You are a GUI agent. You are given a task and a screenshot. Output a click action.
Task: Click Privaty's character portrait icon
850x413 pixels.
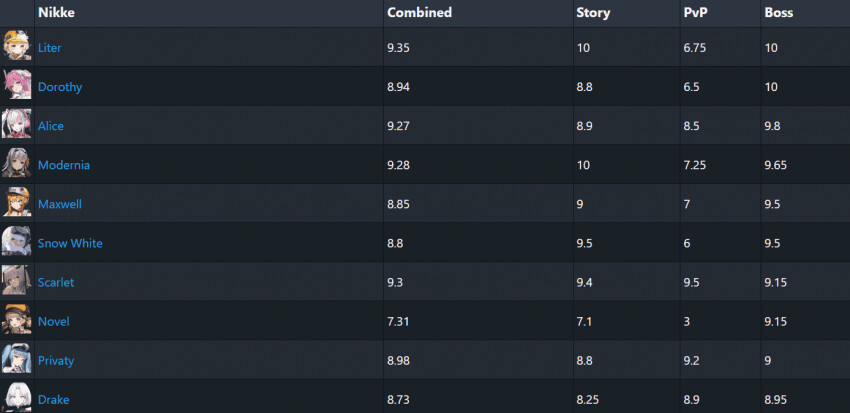click(17, 359)
